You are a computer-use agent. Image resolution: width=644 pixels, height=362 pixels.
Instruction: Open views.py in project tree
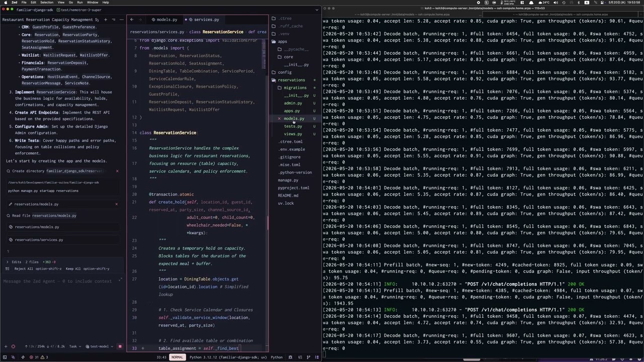click(293, 134)
